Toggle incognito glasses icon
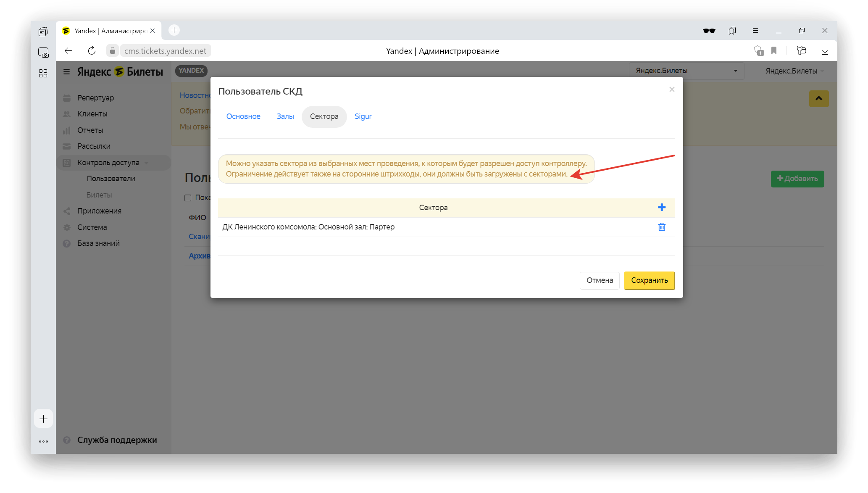The image size is (868, 493). [x=709, y=31]
